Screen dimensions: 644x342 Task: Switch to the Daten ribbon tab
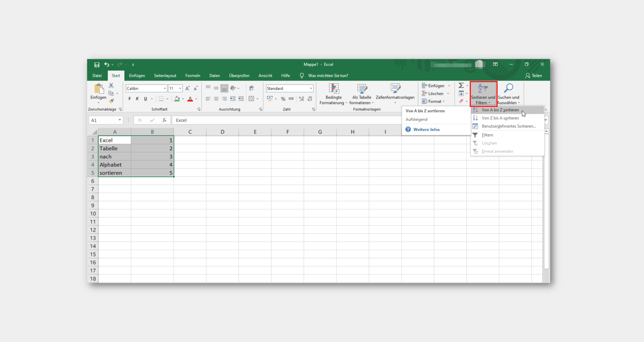click(215, 76)
